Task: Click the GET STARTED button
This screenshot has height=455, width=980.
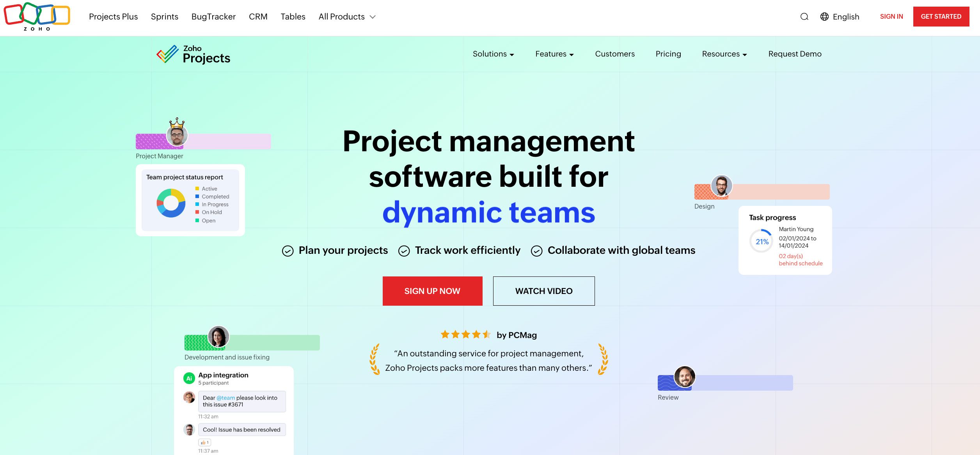Action: click(941, 16)
